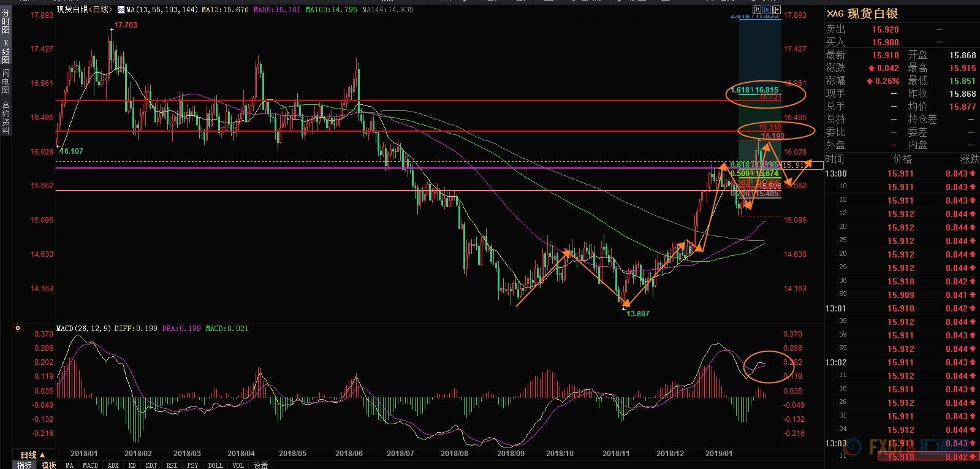This screenshot has width=980, height=469.
Task: Click the MA indicator icon beside MA(13,55,103,144)
Action: pyautogui.click(x=120, y=10)
